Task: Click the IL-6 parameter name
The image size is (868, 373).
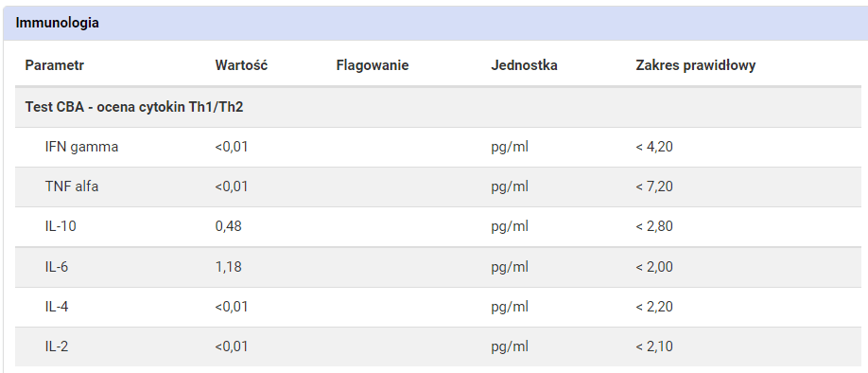Action: pos(57,267)
